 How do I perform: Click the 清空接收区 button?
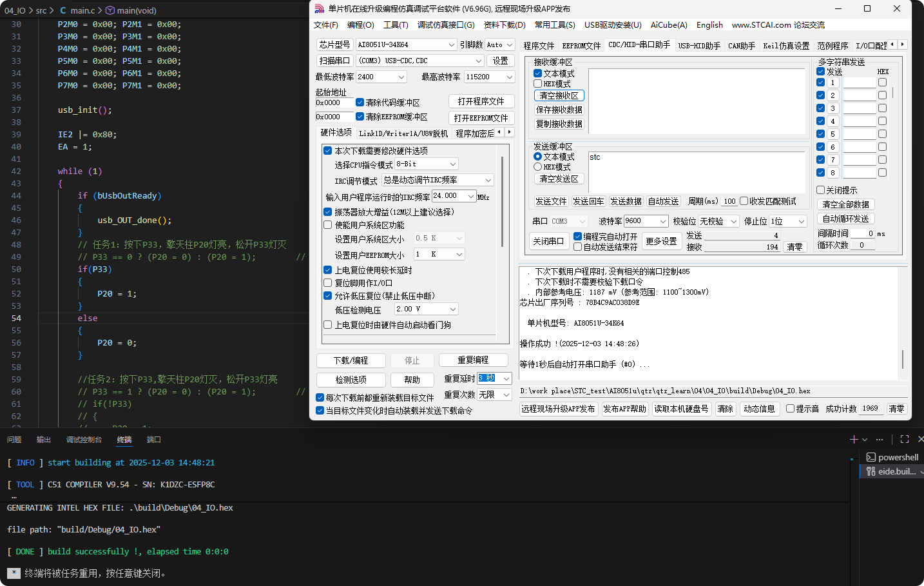(x=559, y=95)
